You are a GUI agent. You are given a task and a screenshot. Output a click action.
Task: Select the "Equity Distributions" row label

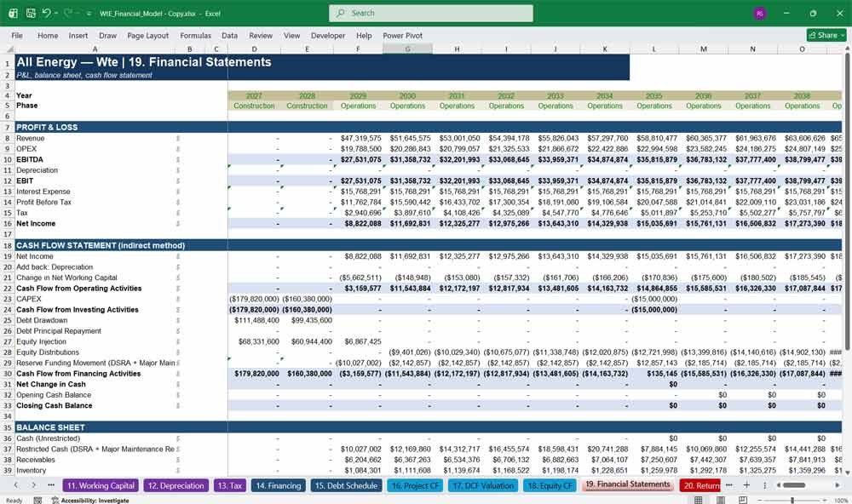pos(48,352)
